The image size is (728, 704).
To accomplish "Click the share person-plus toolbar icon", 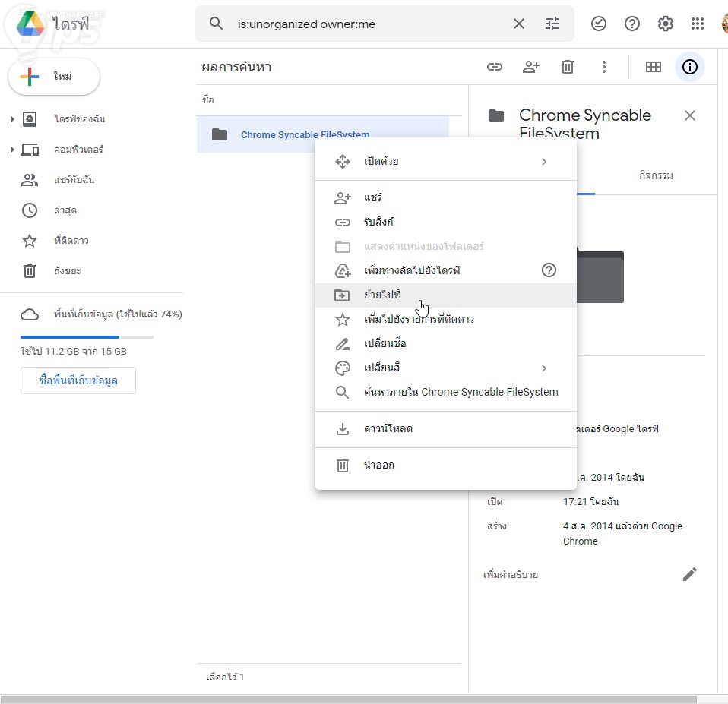I will pyautogui.click(x=530, y=67).
